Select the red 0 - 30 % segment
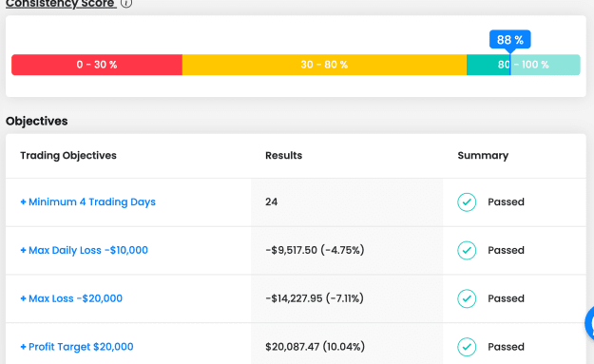This screenshot has width=594, height=364. point(97,65)
